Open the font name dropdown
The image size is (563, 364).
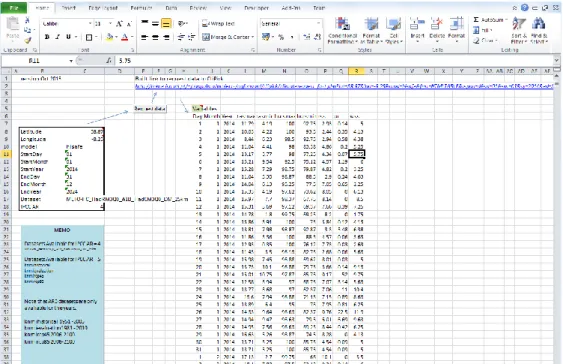coord(90,24)
